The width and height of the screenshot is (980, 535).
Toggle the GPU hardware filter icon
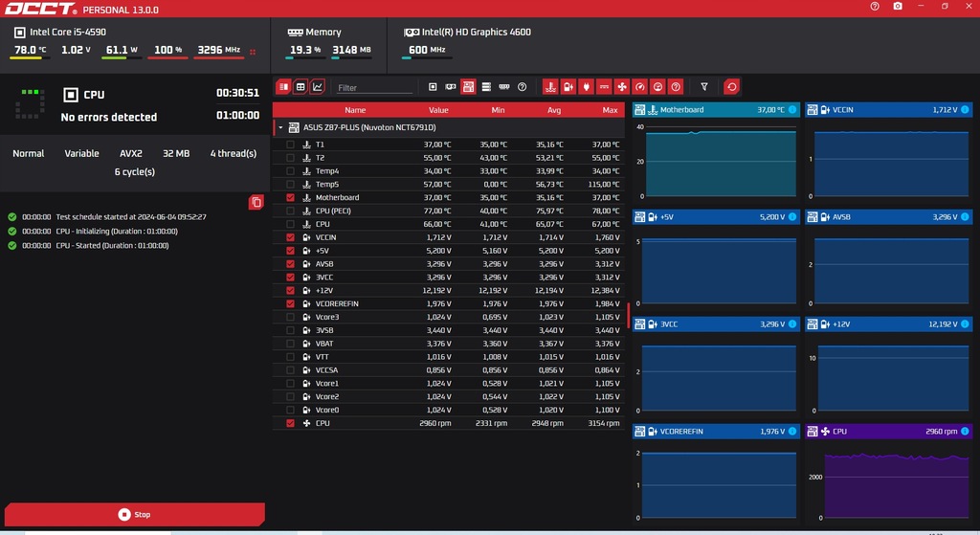[451, 87]
